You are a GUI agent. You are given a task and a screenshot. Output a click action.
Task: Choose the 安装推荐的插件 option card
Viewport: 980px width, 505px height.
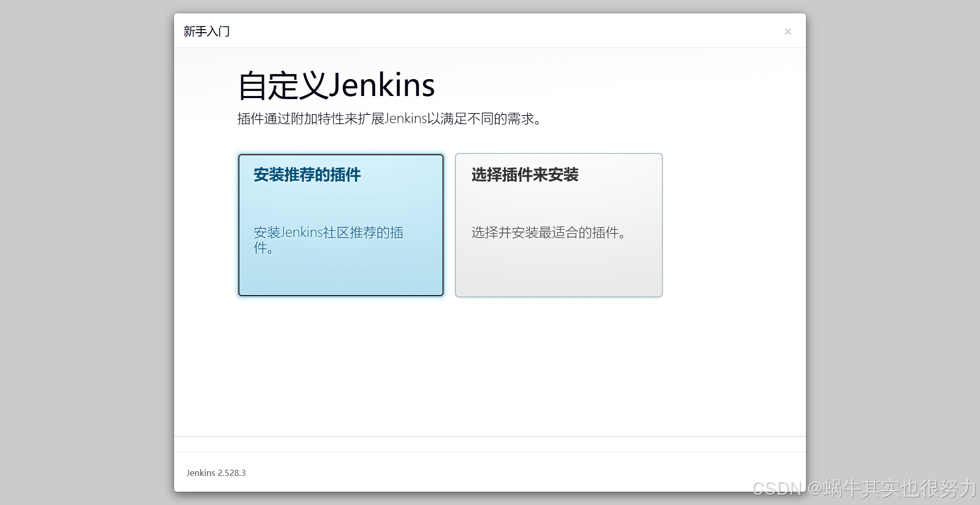pyautogui.click(x=341, y=225)
